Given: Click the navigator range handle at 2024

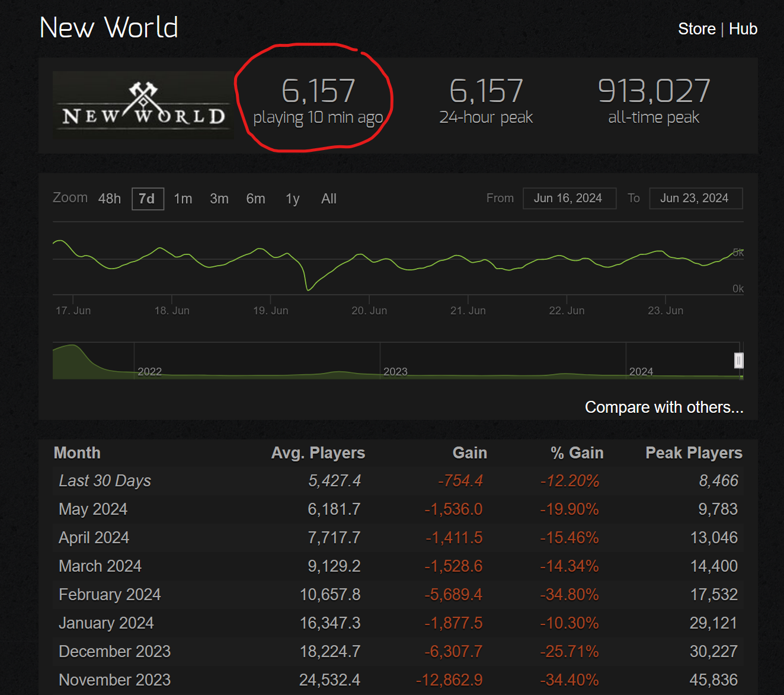Looking at the screenshot, I should tap(738, 361).
